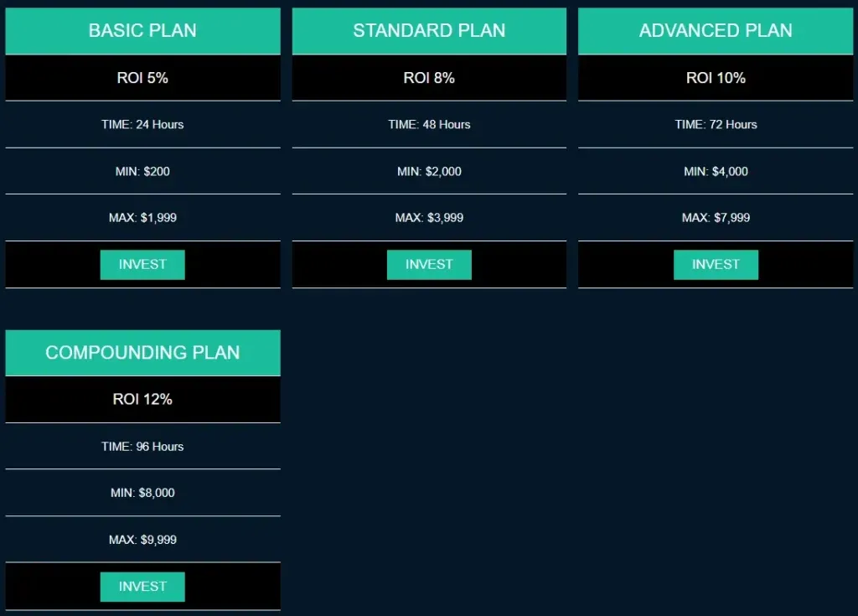Click the TIME: 24 Hours row
This screenshot has width=858, height=616.
point(142,125)
